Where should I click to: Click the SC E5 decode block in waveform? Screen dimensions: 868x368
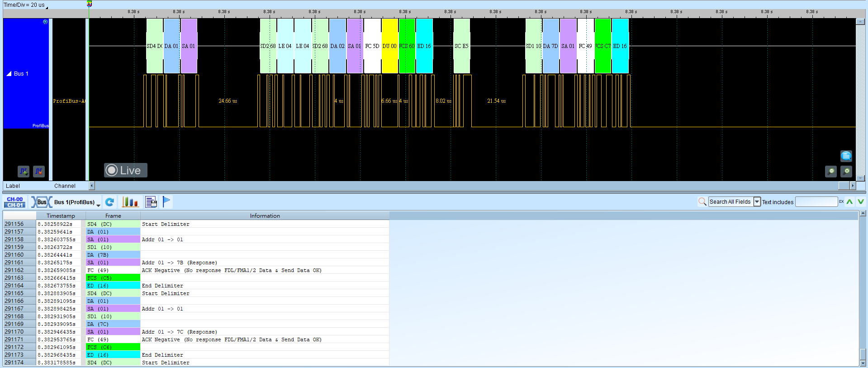(x=462, y=46)
